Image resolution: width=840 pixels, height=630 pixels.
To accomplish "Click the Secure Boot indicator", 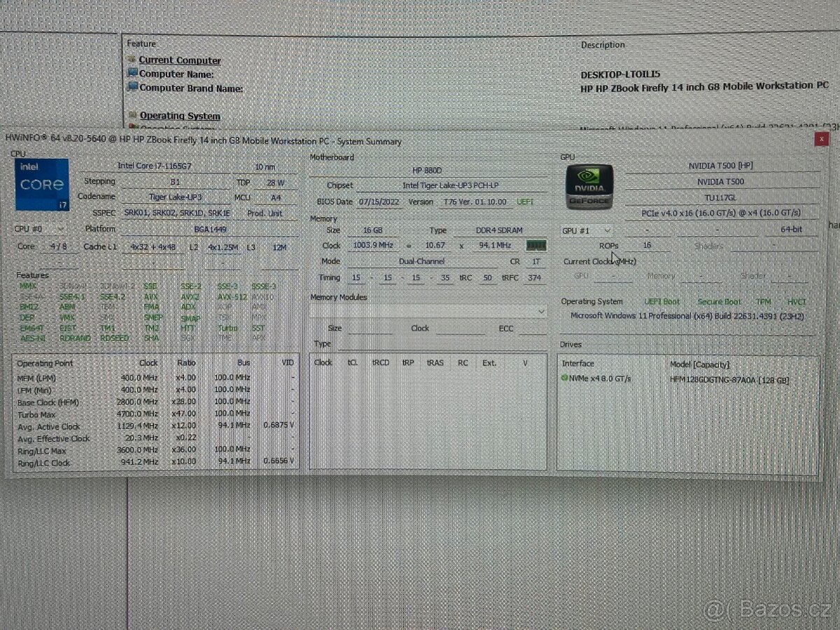I will tap(719, 301).
